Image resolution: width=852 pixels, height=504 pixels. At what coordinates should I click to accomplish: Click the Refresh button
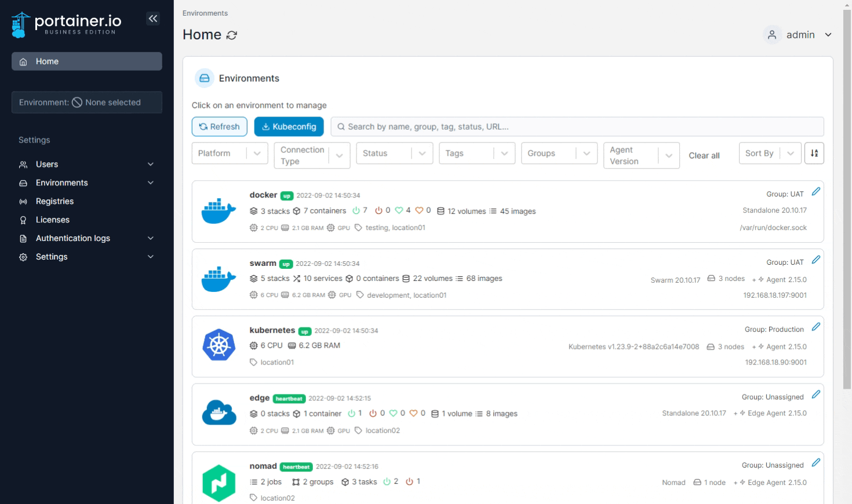pos(220,127)
